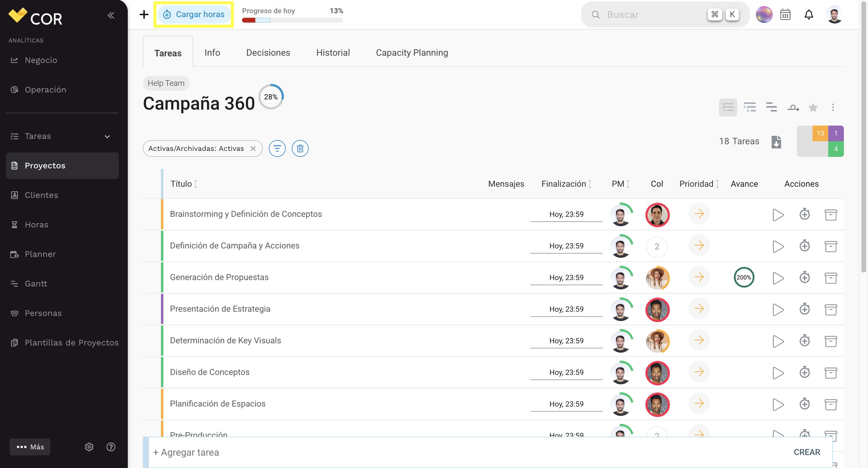This screenshot has height=468, width=868.
Task: Collapse the left sidebar
Action: 111,15
